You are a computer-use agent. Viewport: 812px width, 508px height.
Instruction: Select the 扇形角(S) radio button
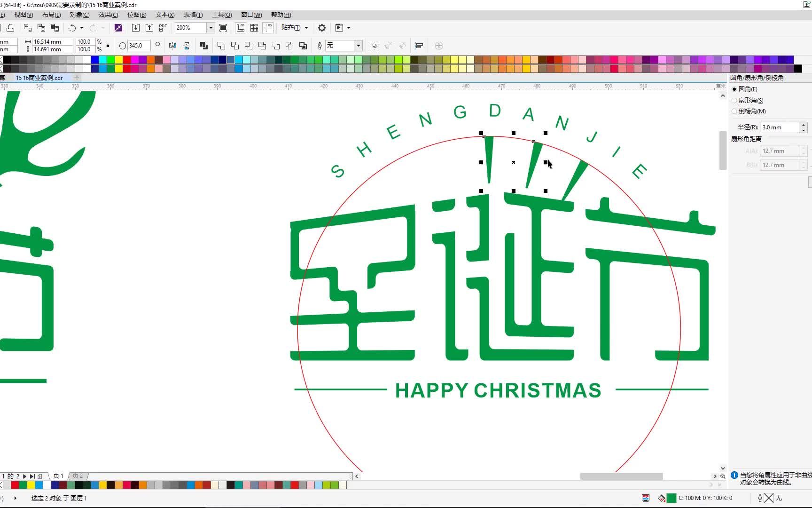pos(734,100)
